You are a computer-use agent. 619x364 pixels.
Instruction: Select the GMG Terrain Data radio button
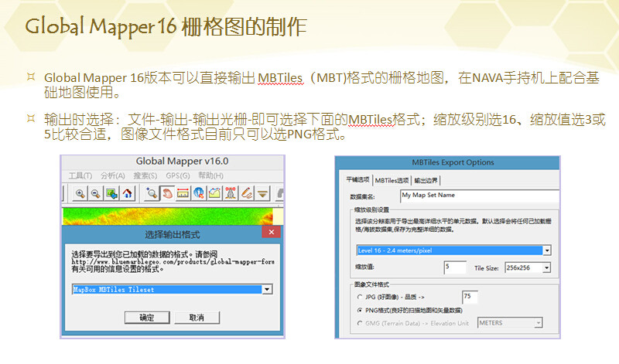[359, 323]
